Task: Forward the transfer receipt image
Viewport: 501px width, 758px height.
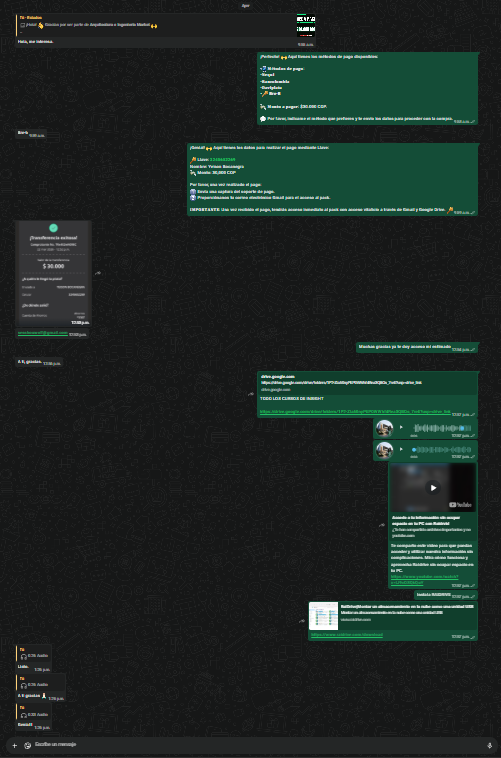Action: click(x=98, y=273)
